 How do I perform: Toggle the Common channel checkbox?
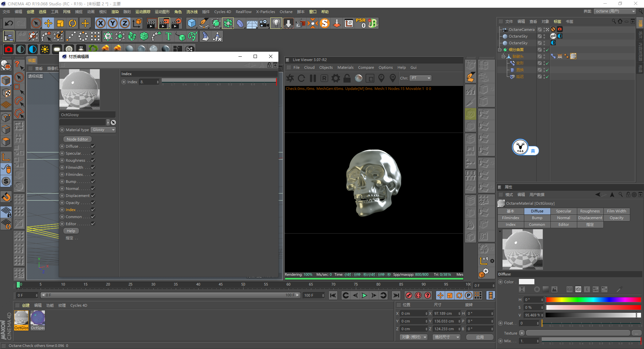pyautogui.click(x=93, y=217)
